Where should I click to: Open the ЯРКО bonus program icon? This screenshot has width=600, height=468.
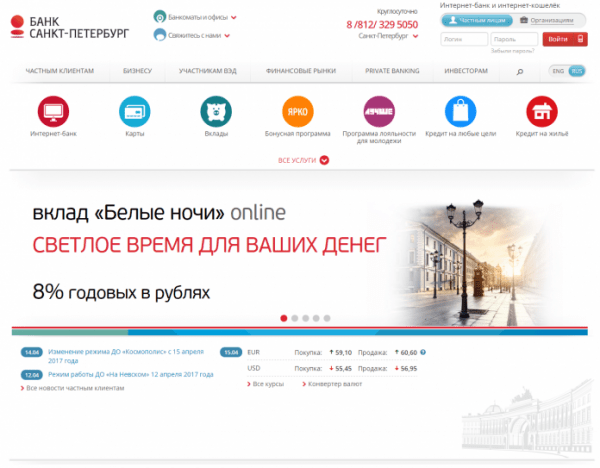[x=298, y=111]
